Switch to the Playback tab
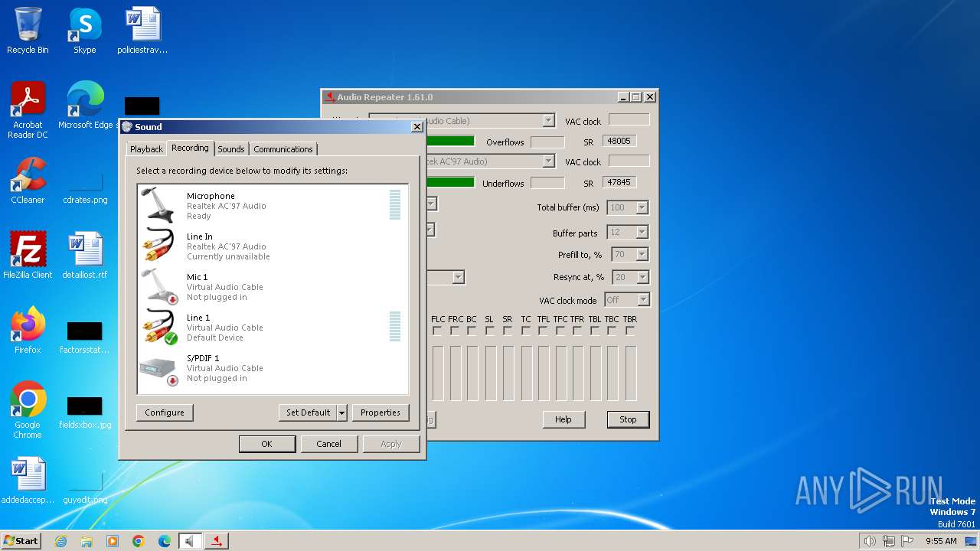 [146, 149]
